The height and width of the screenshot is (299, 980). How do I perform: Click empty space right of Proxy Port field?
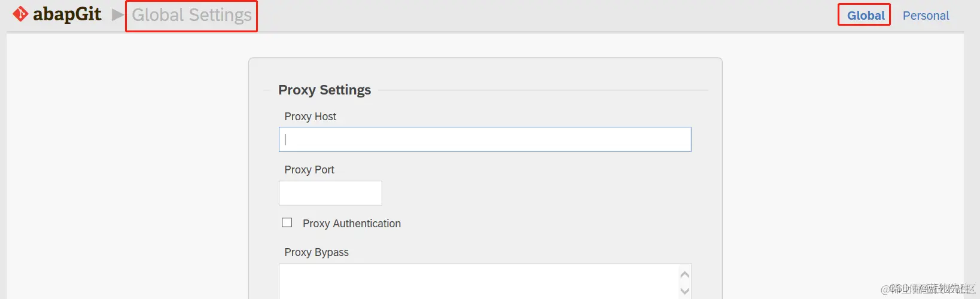(x=538, y=193)
